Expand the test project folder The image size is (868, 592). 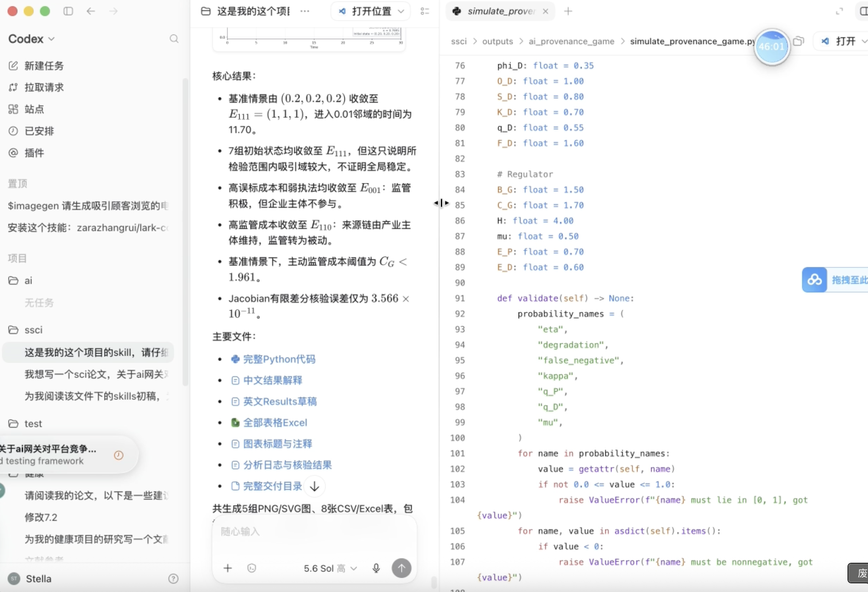(x=25, y=424)
